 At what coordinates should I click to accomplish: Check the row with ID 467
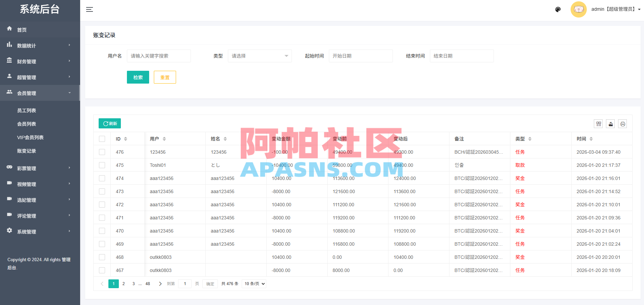[102, 270]
